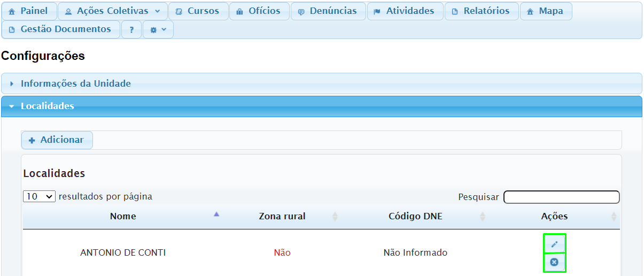This screenshot has width=644, height=276.
Task: Open the settings gear dropdown
Action: 158,30
